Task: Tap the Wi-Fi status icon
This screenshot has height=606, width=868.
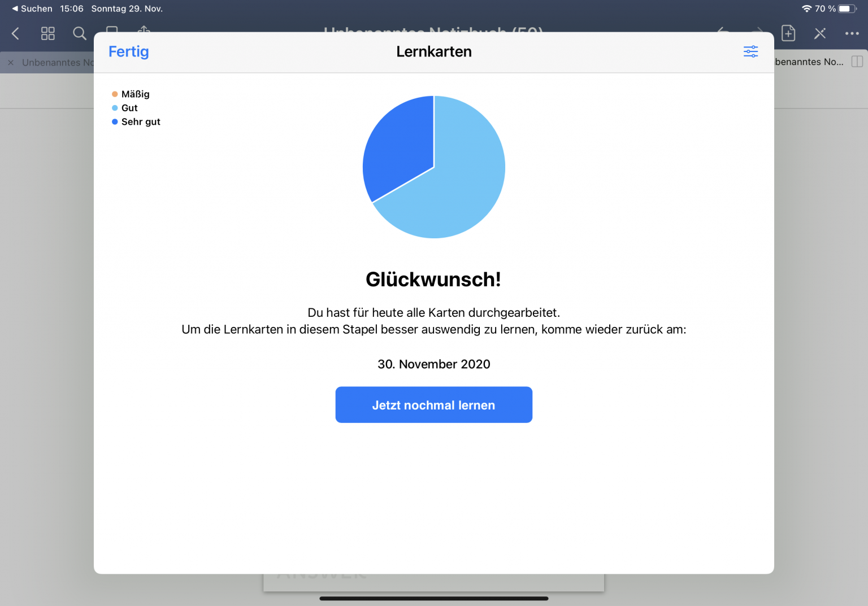Action: click(806, 8)
